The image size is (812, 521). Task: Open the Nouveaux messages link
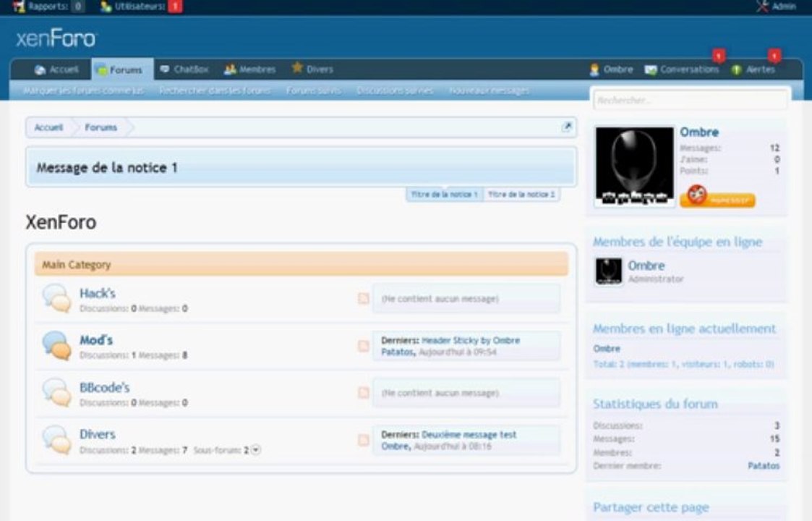pos(489,90)
